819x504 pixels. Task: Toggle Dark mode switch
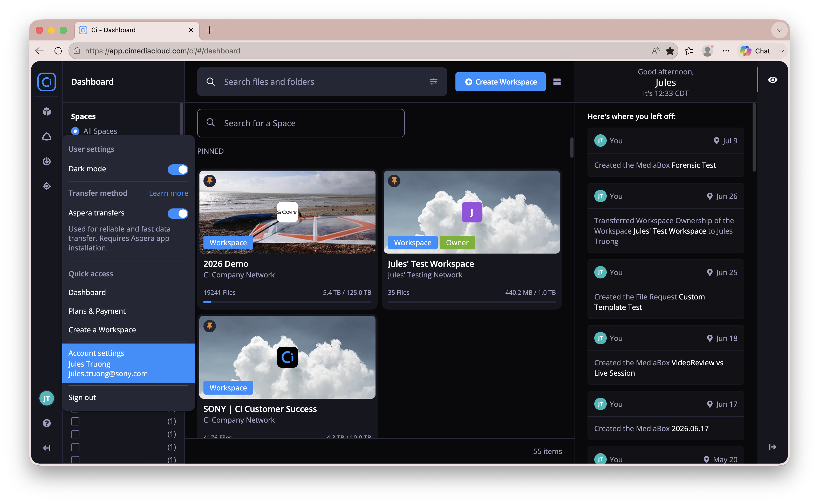tap(178, 169)
